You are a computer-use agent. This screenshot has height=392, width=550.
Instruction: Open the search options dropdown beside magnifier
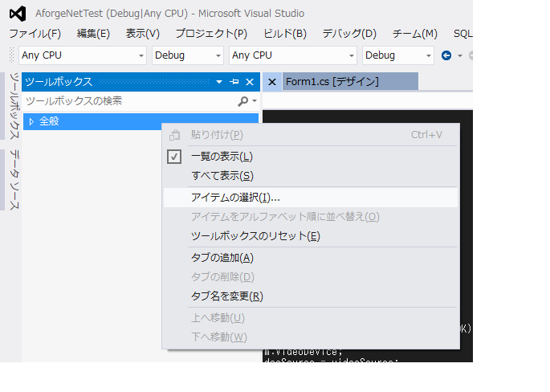255,101
